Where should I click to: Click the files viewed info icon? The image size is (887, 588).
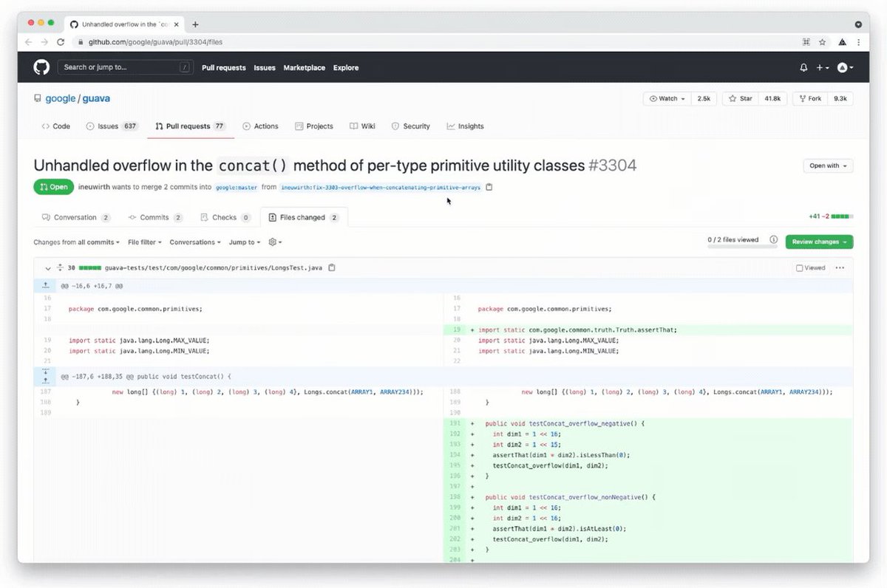pos(773,239)
